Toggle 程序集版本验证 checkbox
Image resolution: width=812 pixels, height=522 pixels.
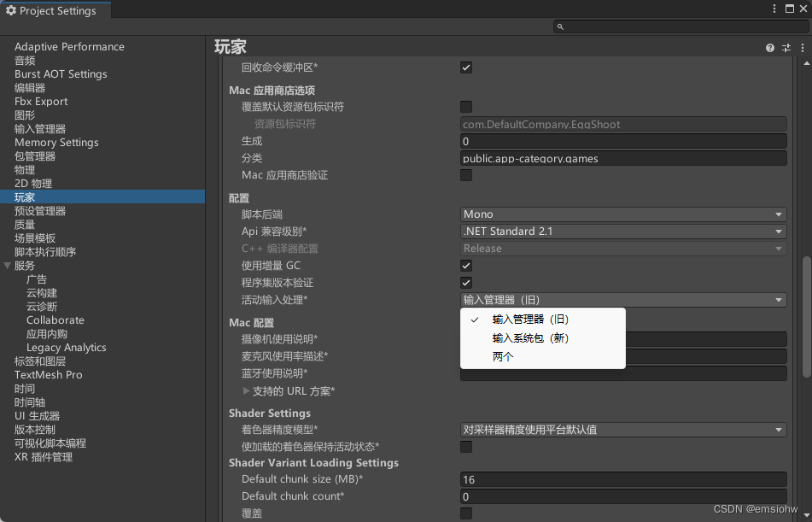[x=466, y=283]
